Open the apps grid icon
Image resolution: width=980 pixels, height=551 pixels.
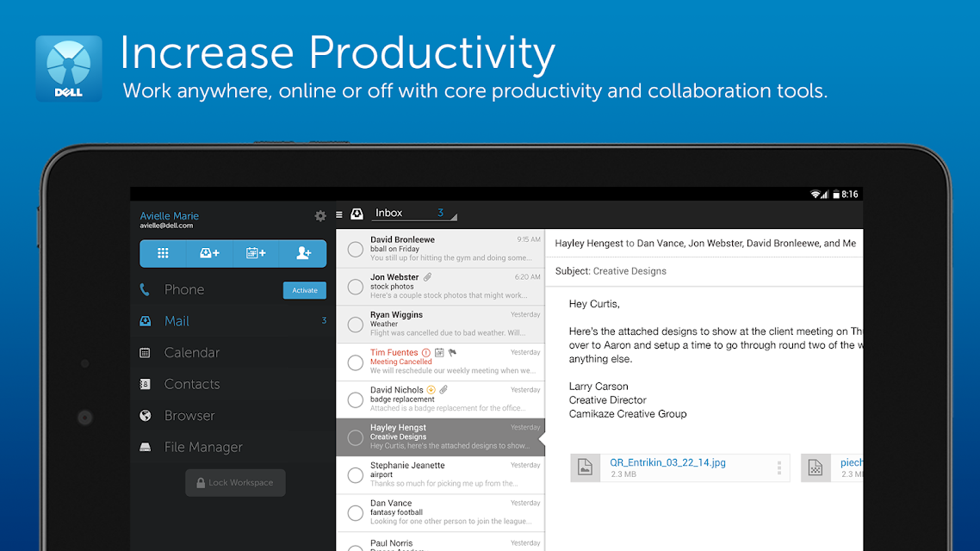tap(163, 253)
